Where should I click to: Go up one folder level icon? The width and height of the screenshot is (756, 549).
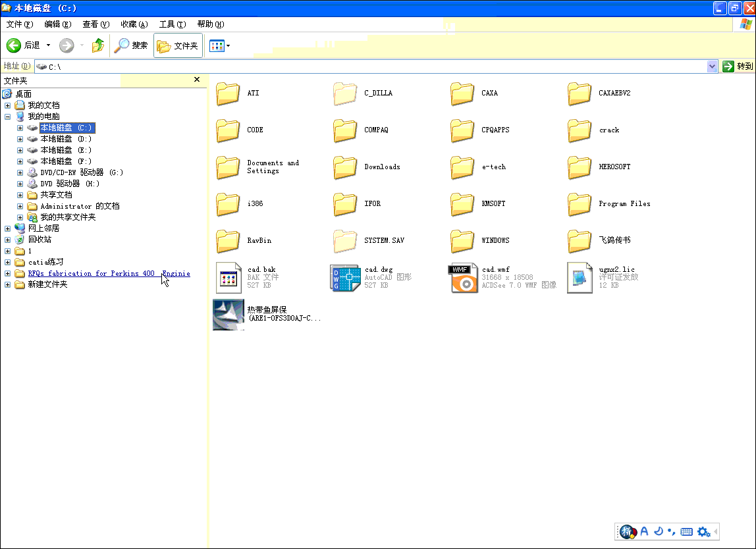click(x=98, y=45)
